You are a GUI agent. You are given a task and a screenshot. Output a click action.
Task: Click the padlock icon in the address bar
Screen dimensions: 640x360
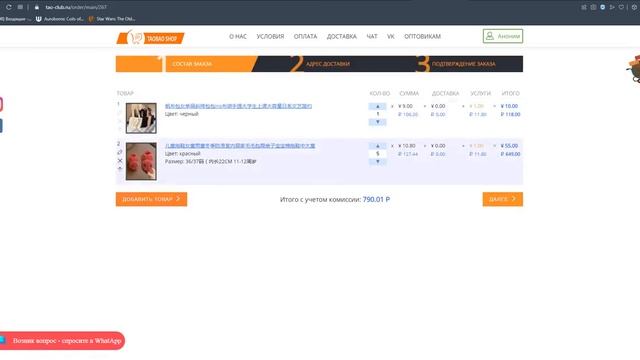click(37, 7)
